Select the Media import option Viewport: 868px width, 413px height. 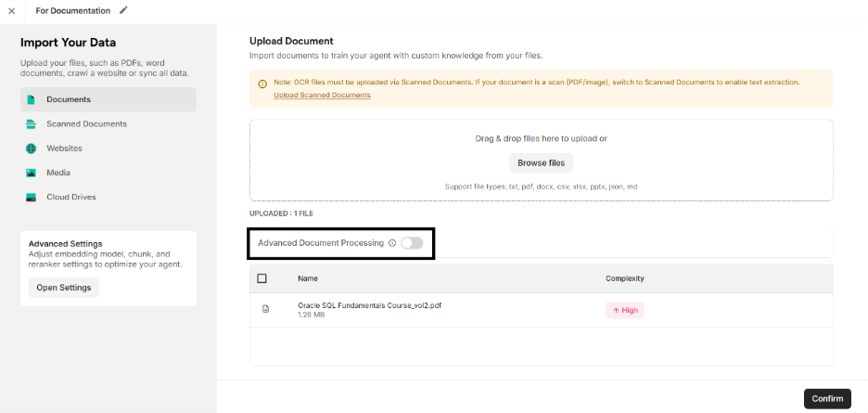pyautogui.click(x=108, y=173)
